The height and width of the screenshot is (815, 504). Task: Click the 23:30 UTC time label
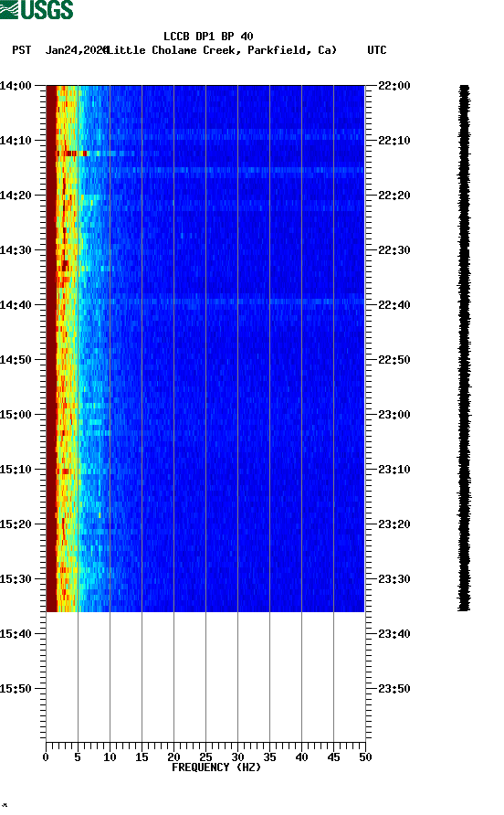394,579
